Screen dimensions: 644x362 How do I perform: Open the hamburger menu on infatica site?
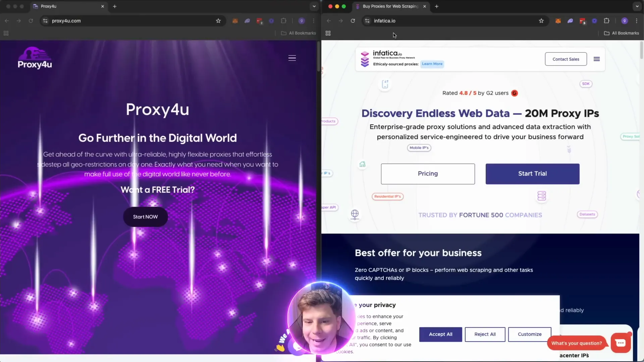pyautogui.click(x=597, y=59)
